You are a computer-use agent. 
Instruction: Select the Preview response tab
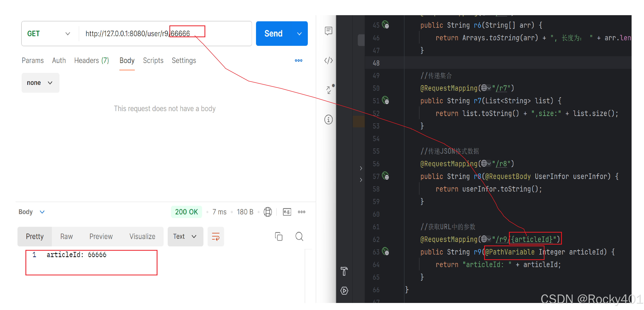101,236
